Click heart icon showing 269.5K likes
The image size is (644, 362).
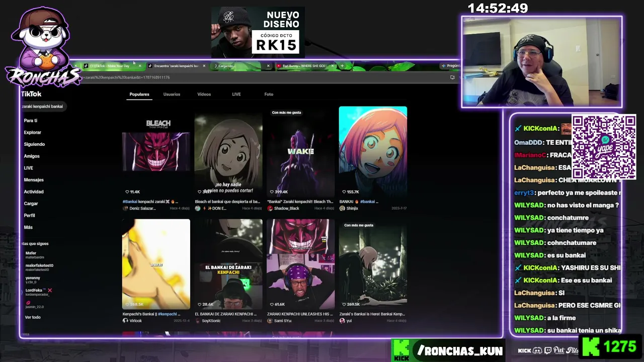point(344,304)
